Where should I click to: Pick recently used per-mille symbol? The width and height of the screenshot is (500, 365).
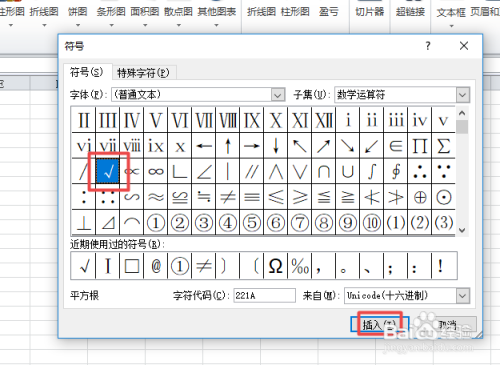click(300, 266)
